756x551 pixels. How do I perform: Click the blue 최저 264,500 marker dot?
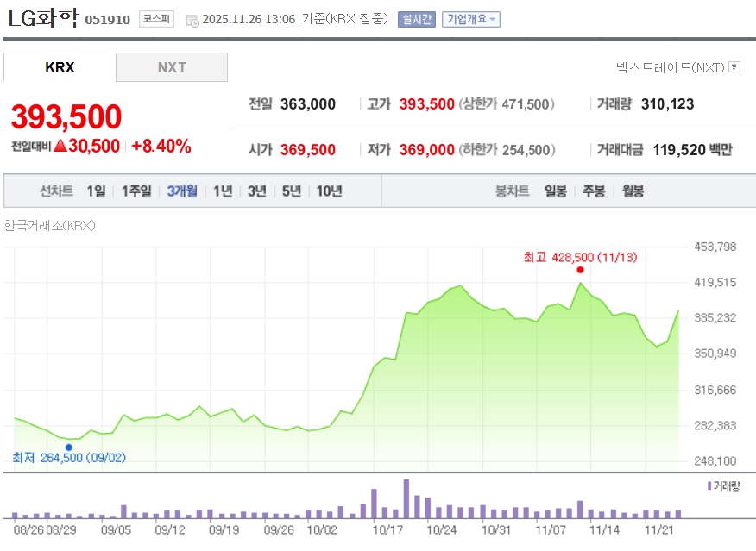pos(69,447)
